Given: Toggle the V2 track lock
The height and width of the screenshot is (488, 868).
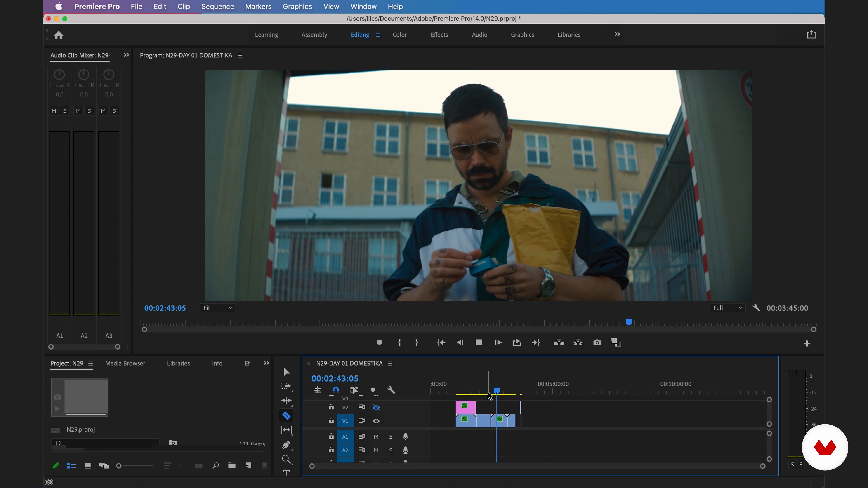Looking at the screenshot, I should point(332,407).
